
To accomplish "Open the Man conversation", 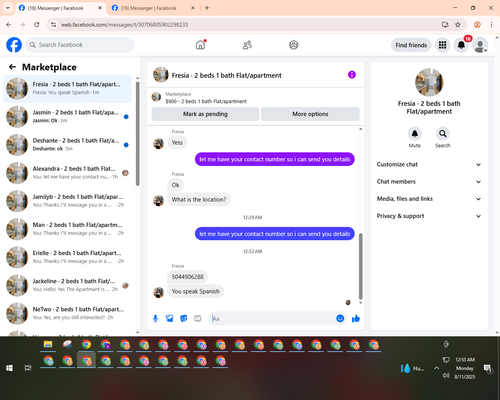I will [67, 229].
